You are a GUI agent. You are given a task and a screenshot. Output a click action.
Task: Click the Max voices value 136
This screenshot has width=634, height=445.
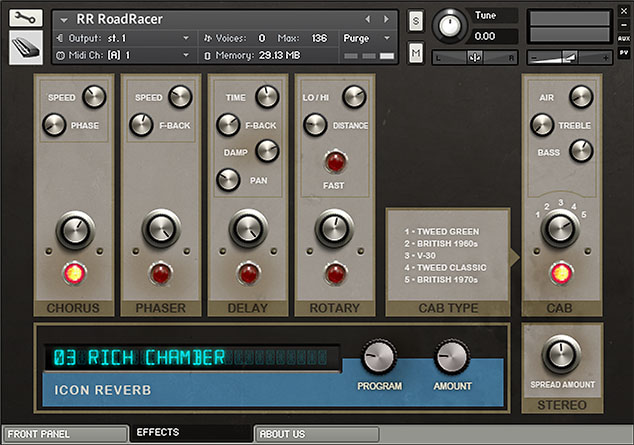(319, 38)
